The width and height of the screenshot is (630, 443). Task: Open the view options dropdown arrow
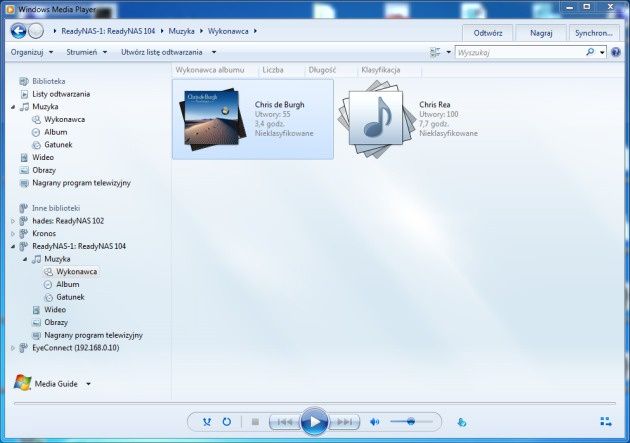point(448,52)
